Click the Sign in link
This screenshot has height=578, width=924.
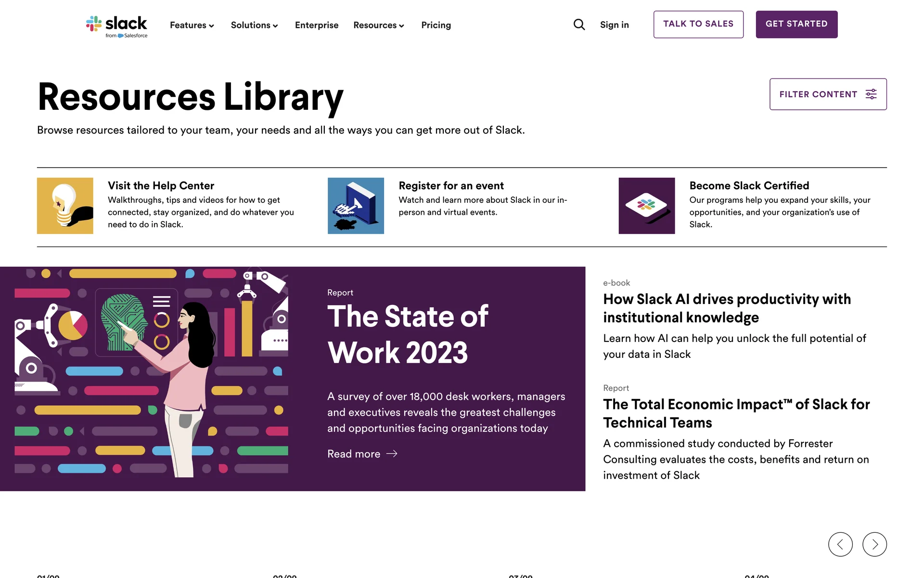coord(614,25)
